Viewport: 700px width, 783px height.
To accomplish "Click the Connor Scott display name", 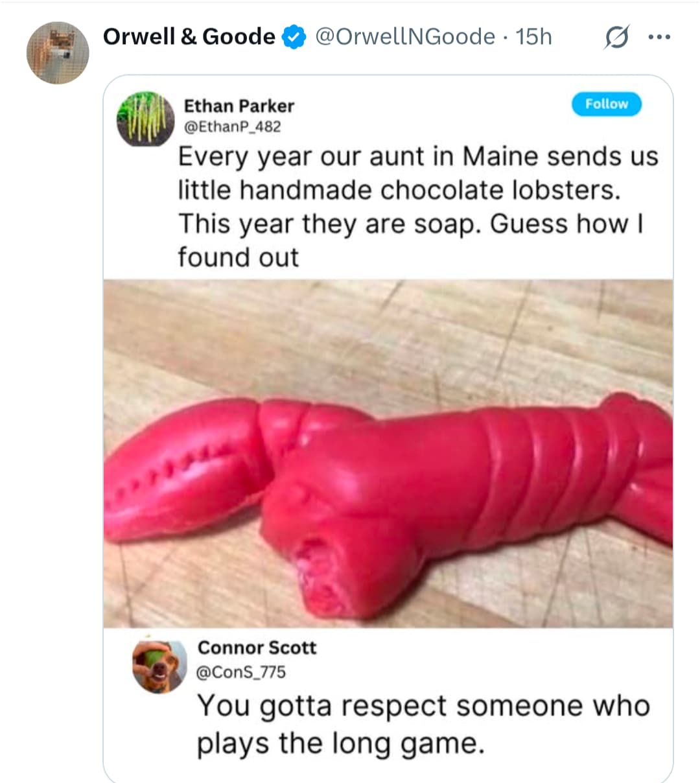I will (257, 648).
